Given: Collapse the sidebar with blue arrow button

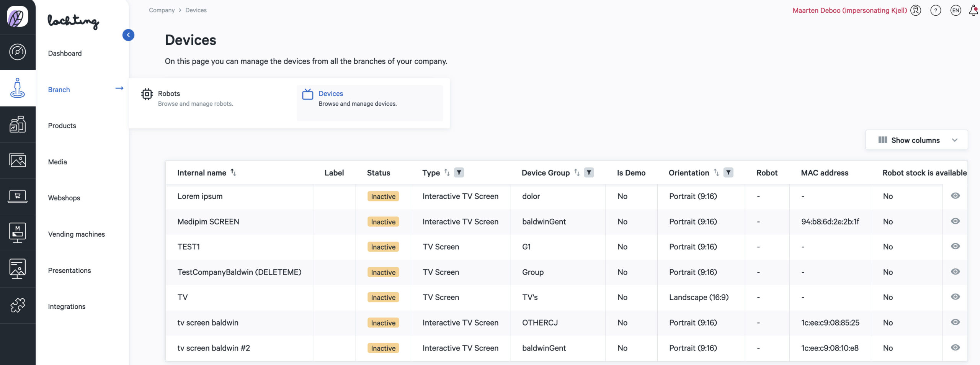Looking at the screenshot, I should click(128, 35).
